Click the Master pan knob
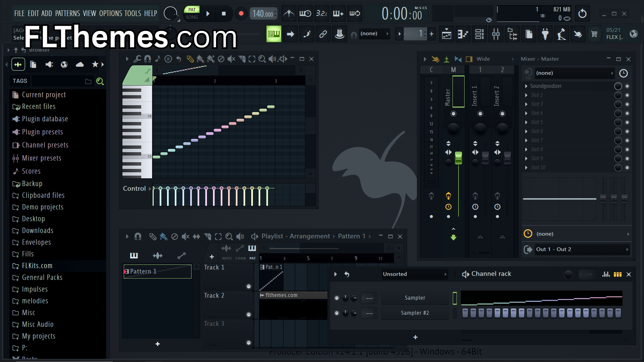Image resolution: width=644 pixels, height=362 pixels. [453, 129]
